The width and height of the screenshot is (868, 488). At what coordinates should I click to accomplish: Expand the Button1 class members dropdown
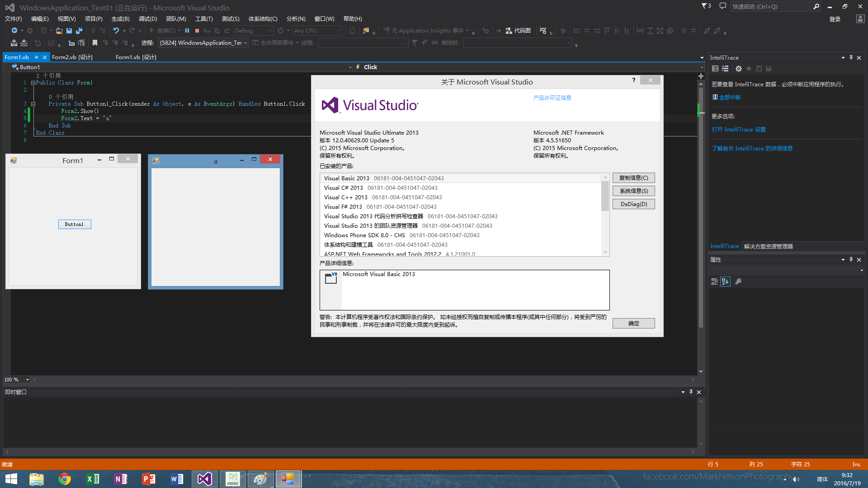(350, 67)
